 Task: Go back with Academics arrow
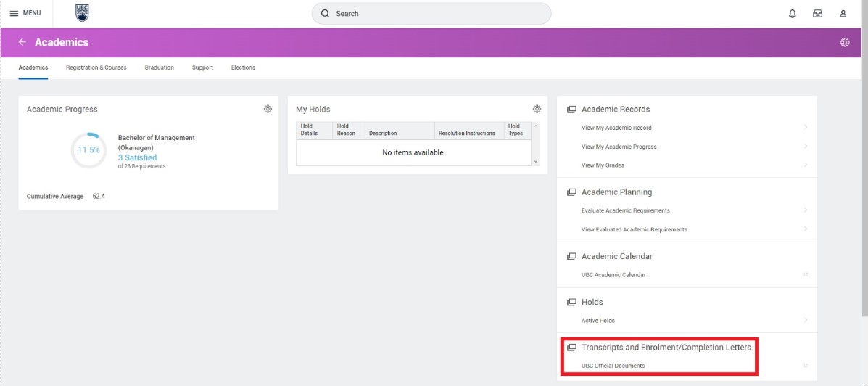tap(22, 42)
